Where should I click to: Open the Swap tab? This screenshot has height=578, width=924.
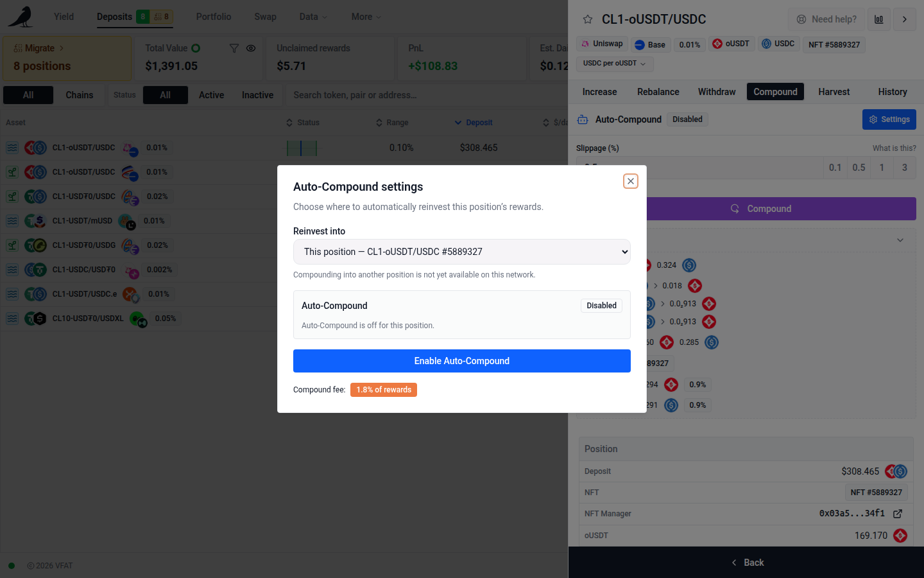point(265,17)
